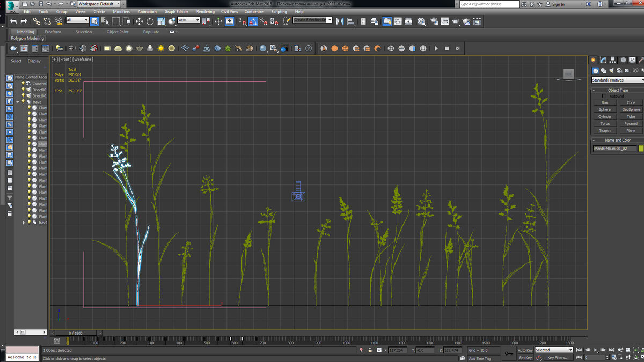Toggle Percent Snap
The image size is (644, 362).
tap(263, 21)
